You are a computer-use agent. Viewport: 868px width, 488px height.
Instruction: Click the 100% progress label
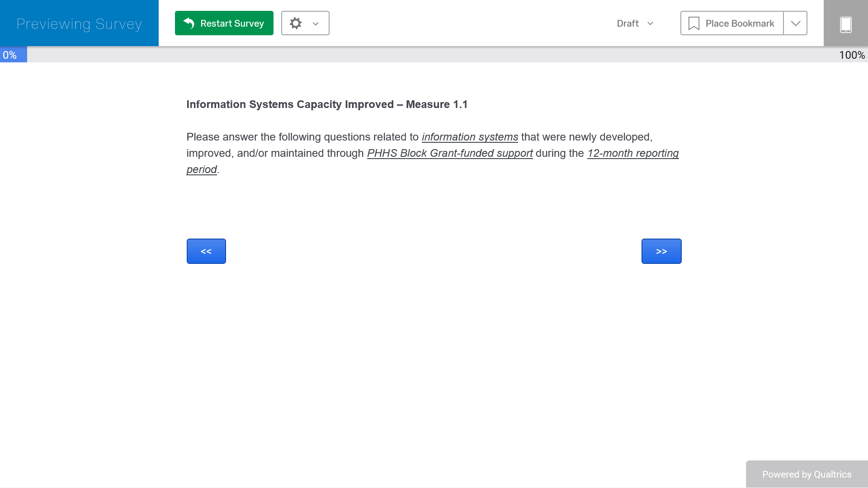pos(852,55)
